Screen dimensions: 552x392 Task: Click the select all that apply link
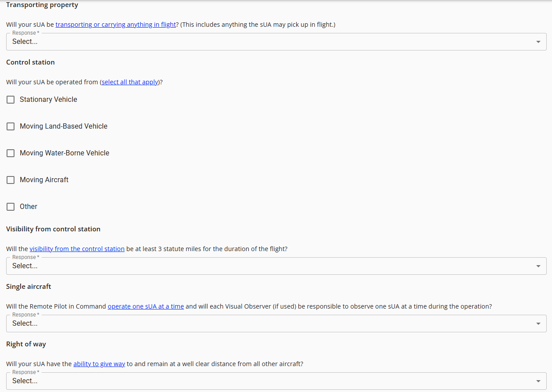tap(129, 82)
